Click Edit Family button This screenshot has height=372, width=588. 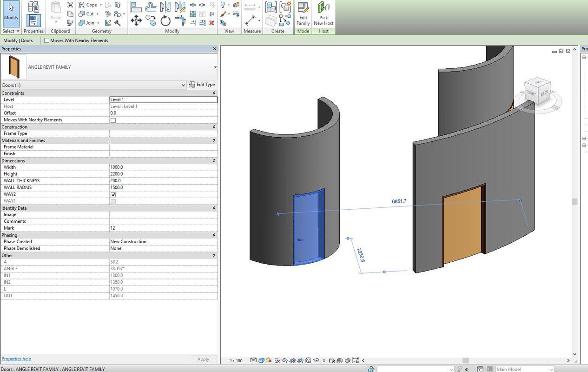tap(303, 14)
